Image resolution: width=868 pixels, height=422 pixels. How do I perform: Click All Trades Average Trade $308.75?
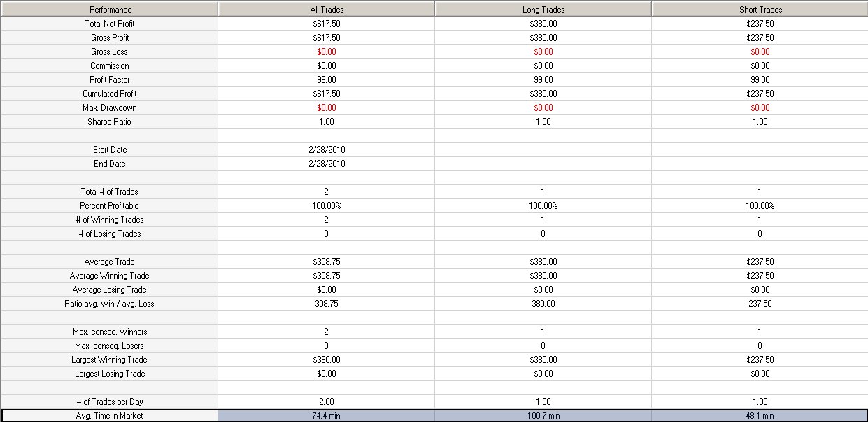(x=327, y=262)
